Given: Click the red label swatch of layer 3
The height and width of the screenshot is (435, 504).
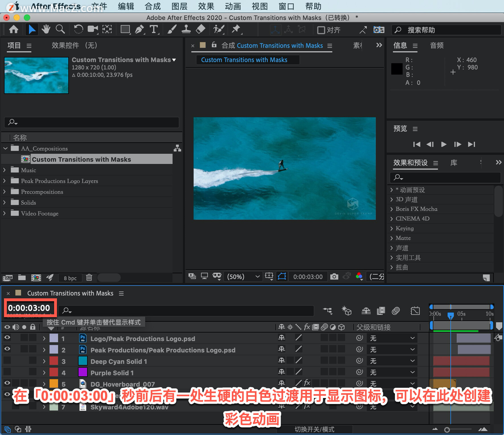Looking at the screenshot, I should 54,361.
